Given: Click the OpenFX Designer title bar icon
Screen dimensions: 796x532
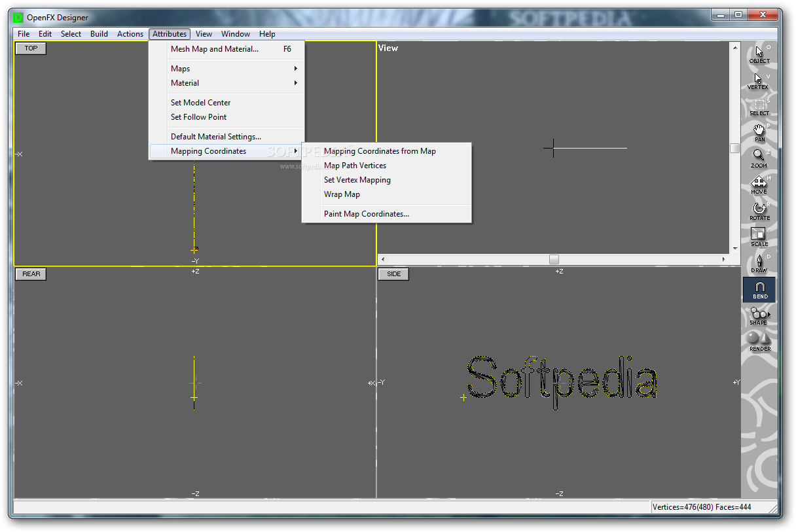Looking at the screenshot, I should coord(18,18).
